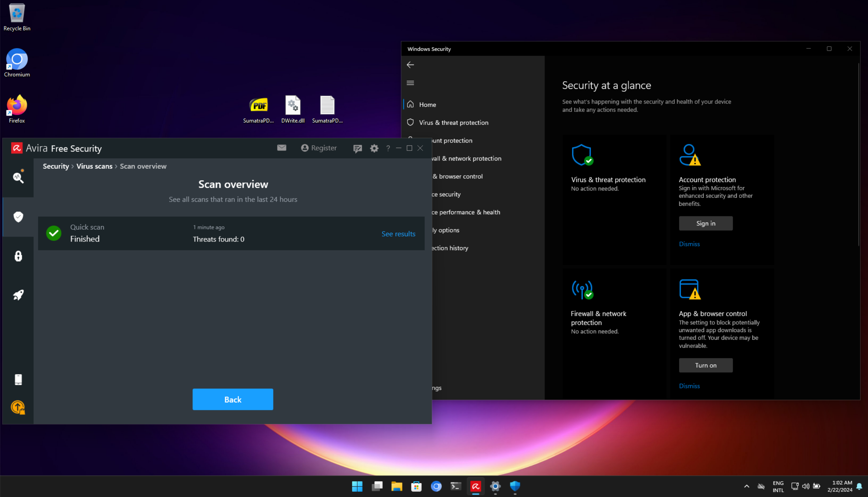The height and width of the screenshot is (497, 868).
Task: Open the Recycle Bin desktop icon
Action: pyautogui.click(x=17, y=17)
